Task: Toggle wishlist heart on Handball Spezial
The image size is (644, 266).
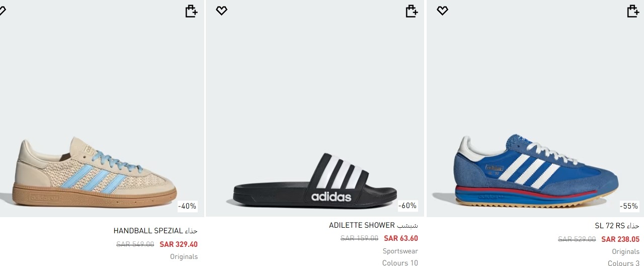Action: pos(2,11)
